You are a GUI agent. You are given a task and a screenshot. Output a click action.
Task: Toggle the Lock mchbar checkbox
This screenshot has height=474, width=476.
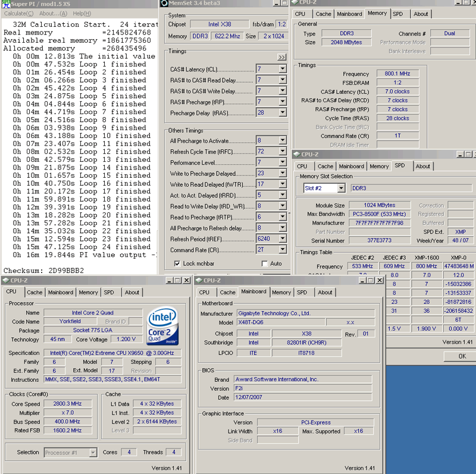click(177, 263)
